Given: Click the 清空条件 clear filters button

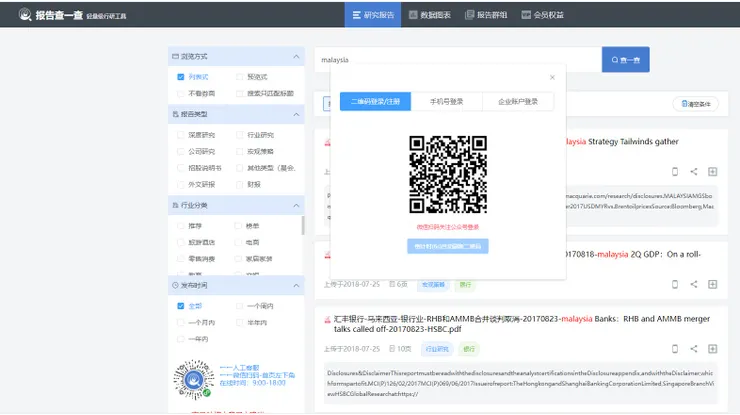Looking at the screenshot, I should 696,104.
